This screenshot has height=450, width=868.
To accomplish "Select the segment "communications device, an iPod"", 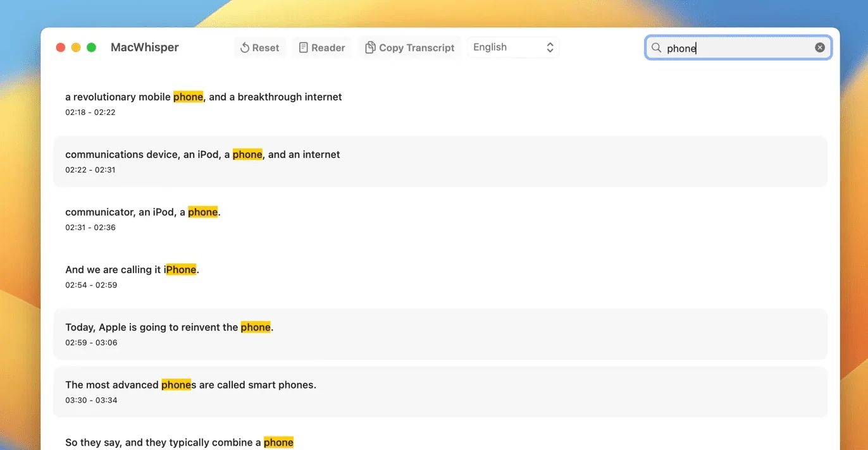I will 440,161.
